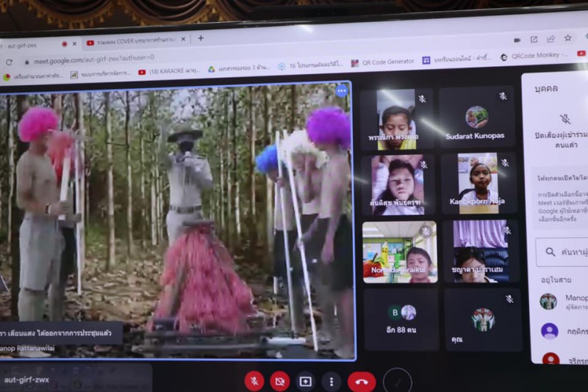Open a new browser tab
This screenshot has height=392, width=588.
pyautogui.click(x=201, y=38)
